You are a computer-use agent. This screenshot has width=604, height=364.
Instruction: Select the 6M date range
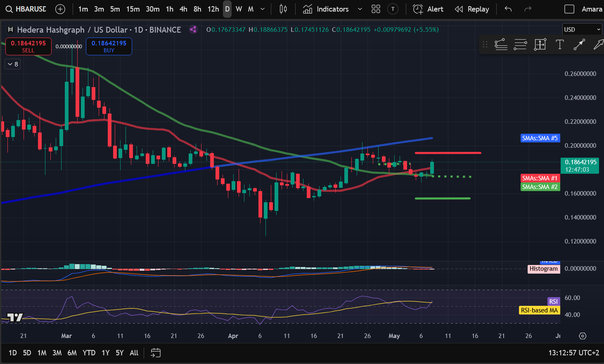click(x=72, y=353)
